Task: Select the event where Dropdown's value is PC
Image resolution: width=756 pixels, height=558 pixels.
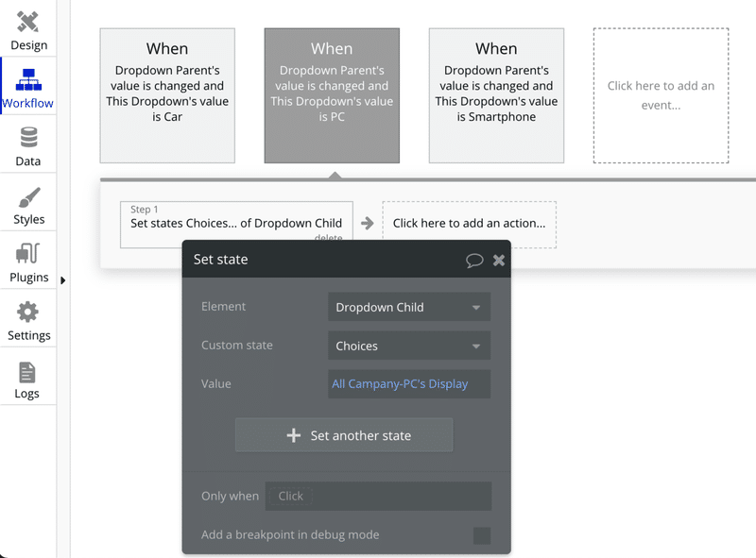Action: click(332, 95)
